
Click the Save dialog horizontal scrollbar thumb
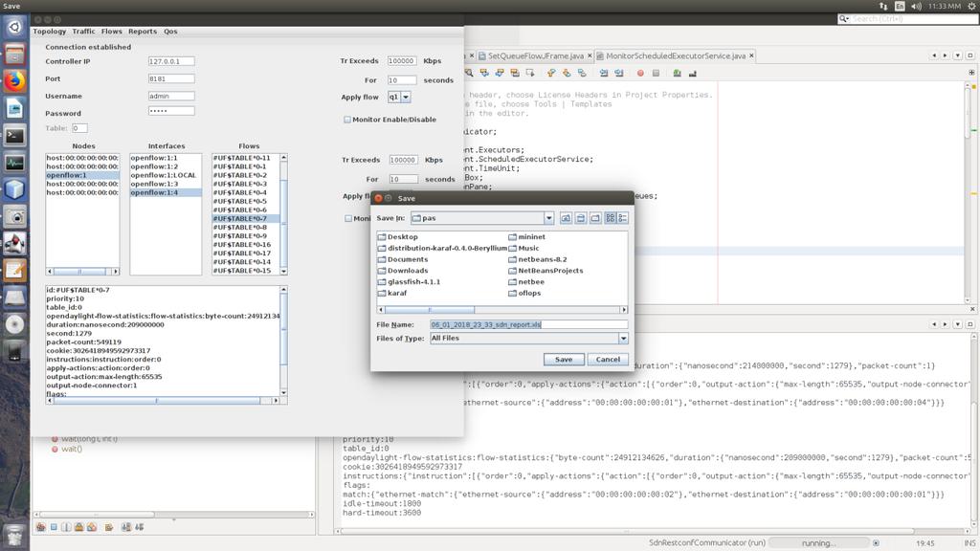tap(430, 310)
